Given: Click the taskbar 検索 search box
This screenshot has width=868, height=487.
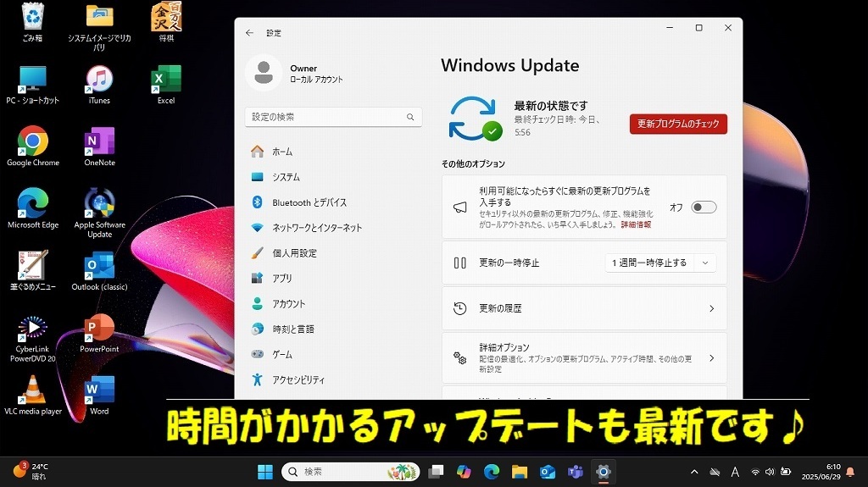Looking at the screenshot, I should point(351,472).
